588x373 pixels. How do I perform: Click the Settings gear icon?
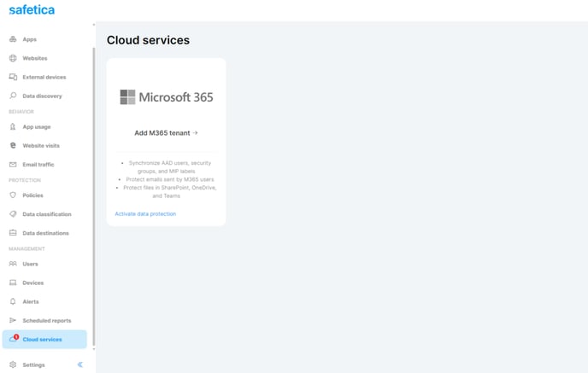(13, 364)
